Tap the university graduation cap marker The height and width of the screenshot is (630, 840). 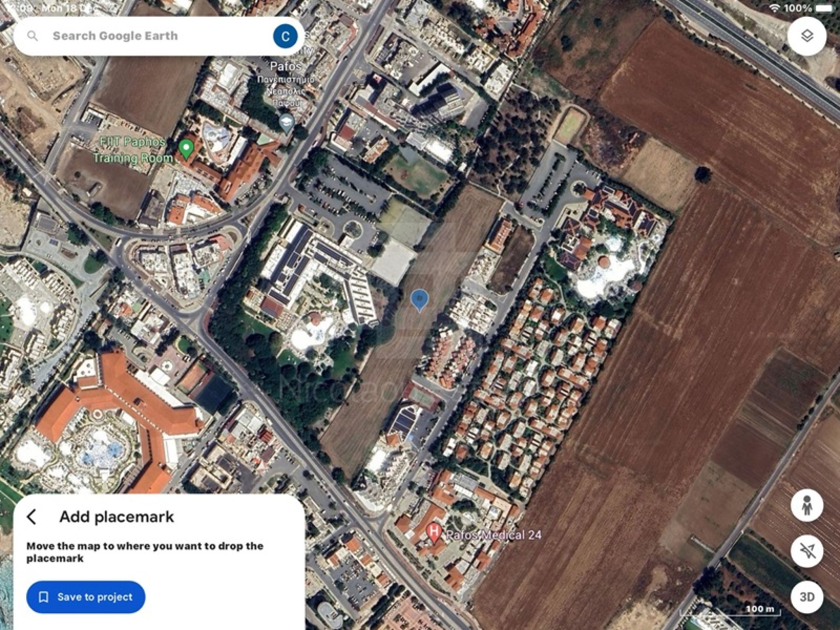click(x=286, y=122)
